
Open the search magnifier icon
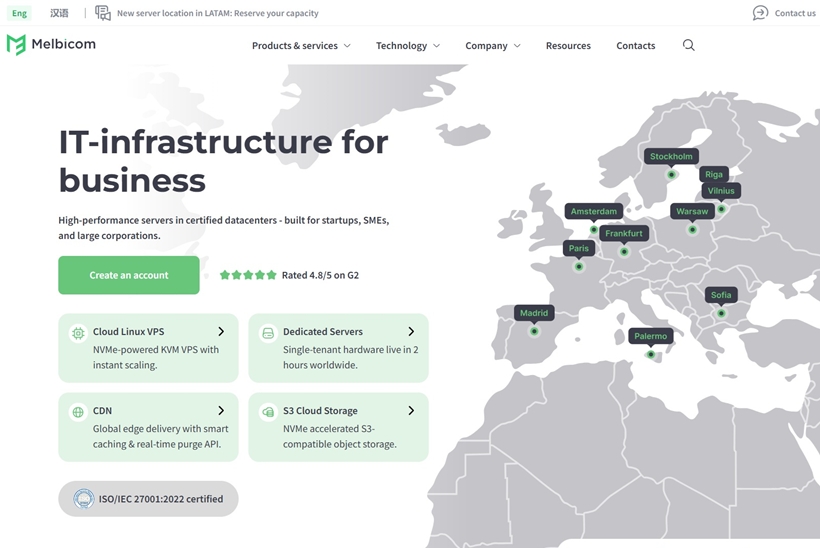pyautogui.click(x=688, y=45)
